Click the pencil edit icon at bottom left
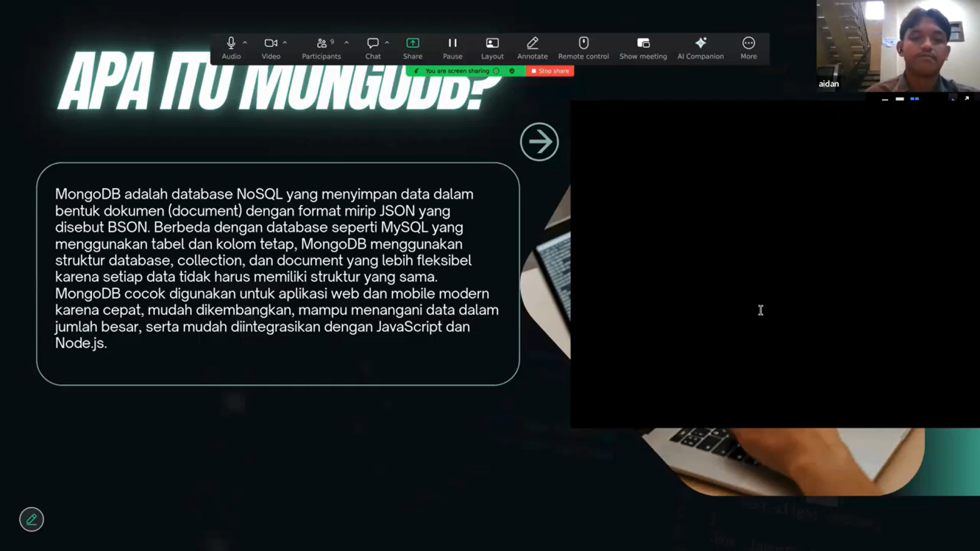 pos(31,519)
